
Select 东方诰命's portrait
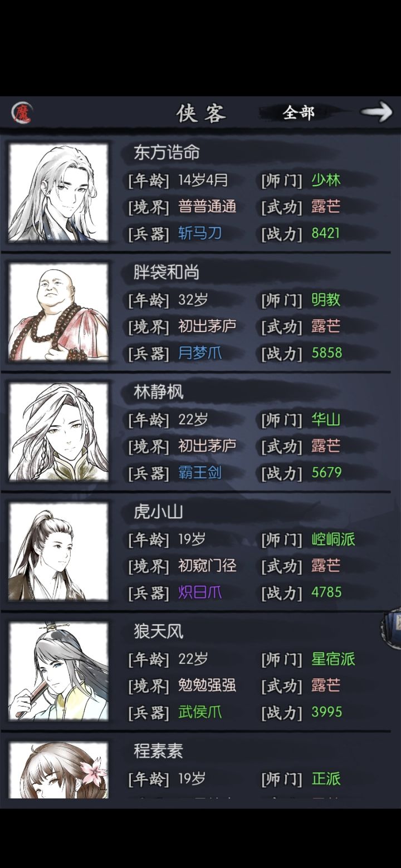click(x=58, y=193)
